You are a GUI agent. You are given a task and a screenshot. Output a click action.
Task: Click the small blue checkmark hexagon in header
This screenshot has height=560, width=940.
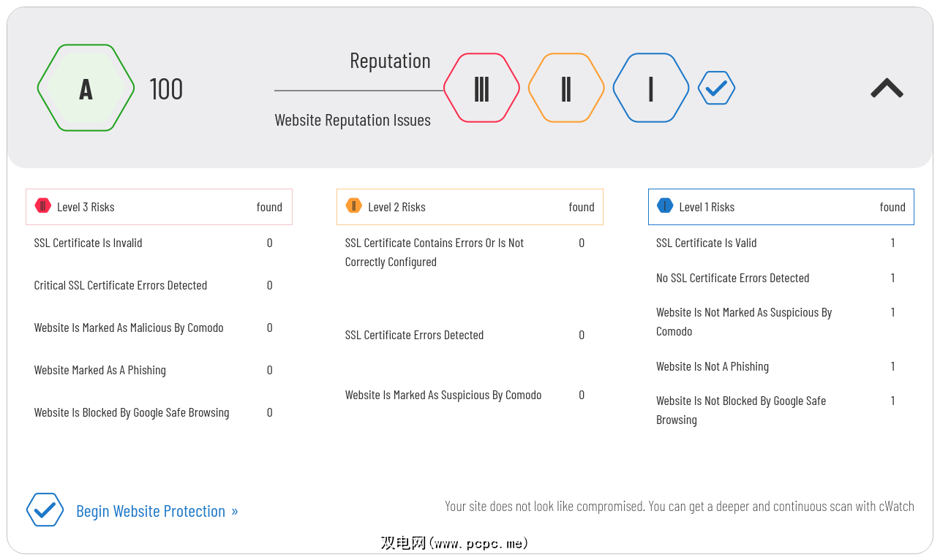click(716, 88)
